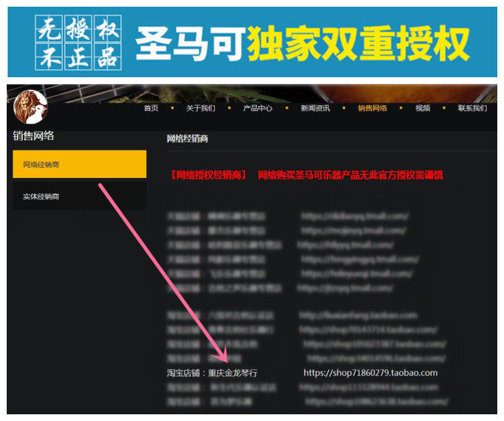Click the 圣马可独家双重授权 banner title
The height and width of the screenshot is (421, 504).
[303, 44]
